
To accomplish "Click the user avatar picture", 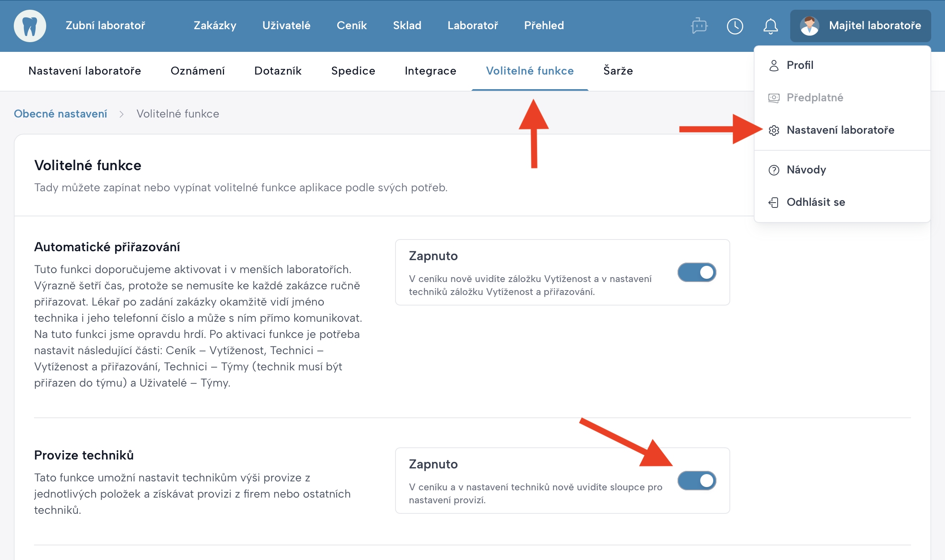I will coord(809,26).
